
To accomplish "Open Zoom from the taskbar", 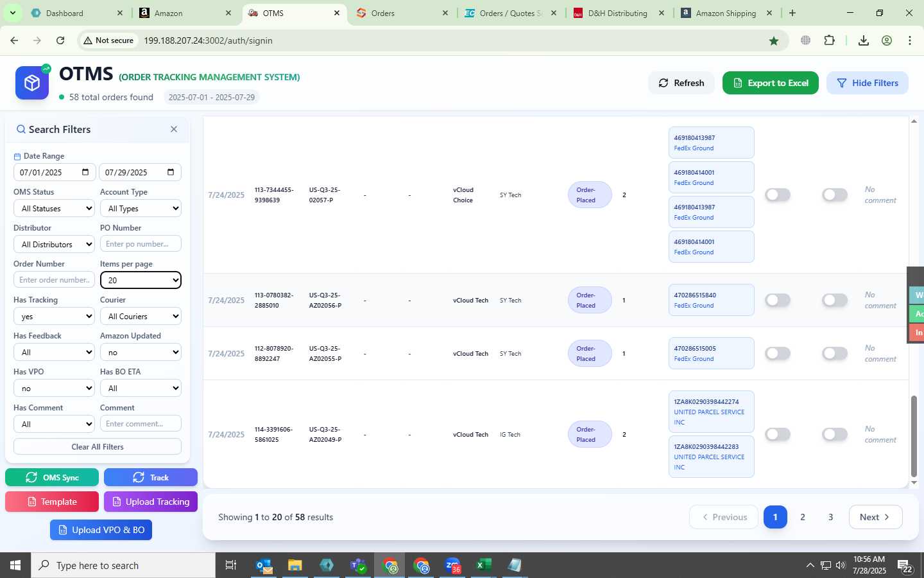I will 452,565.
